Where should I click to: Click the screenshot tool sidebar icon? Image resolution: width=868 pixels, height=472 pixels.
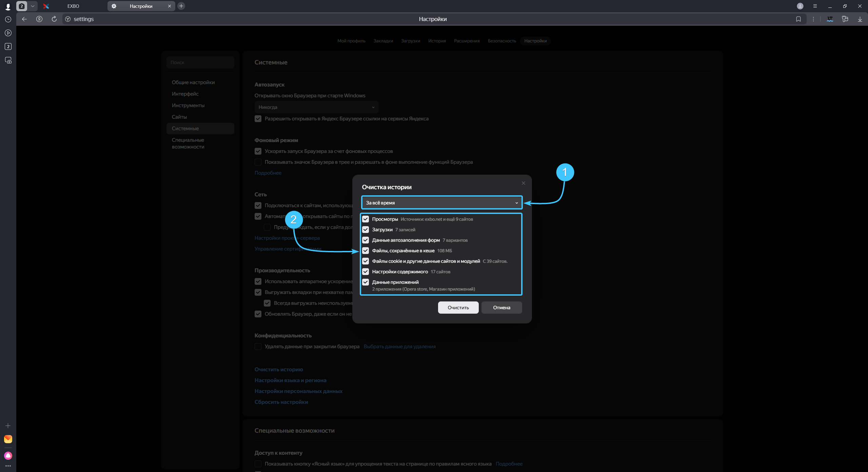[x=8, y=60]
